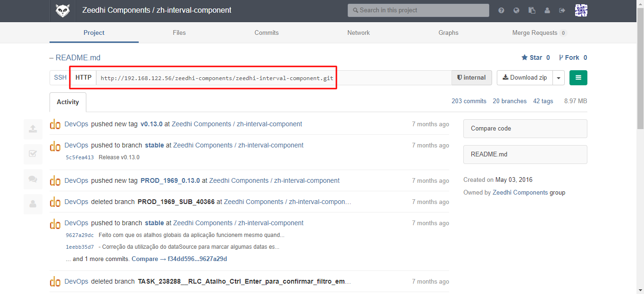Filter activity by comments bubble icon
The image size is (644, 294).
click(33, 179)
